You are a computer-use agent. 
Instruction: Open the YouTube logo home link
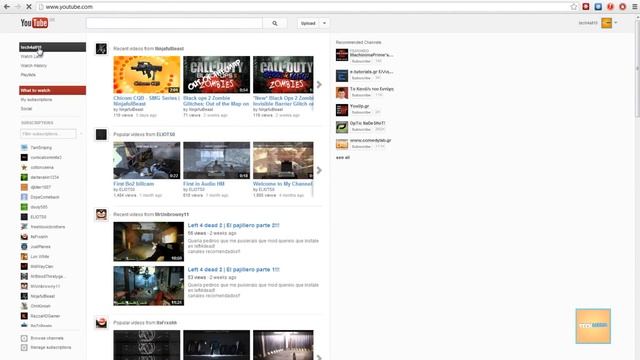(34, 23)
